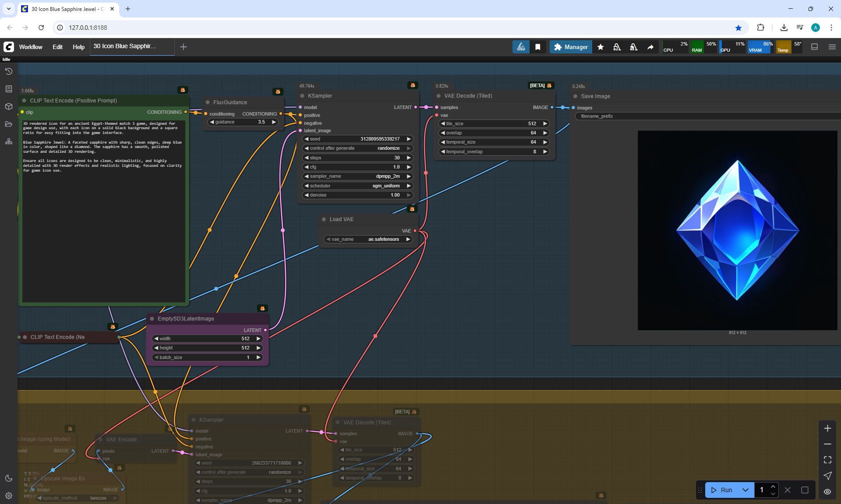
Task: Click the fit view frame icon
Action: tap(827, 460)
